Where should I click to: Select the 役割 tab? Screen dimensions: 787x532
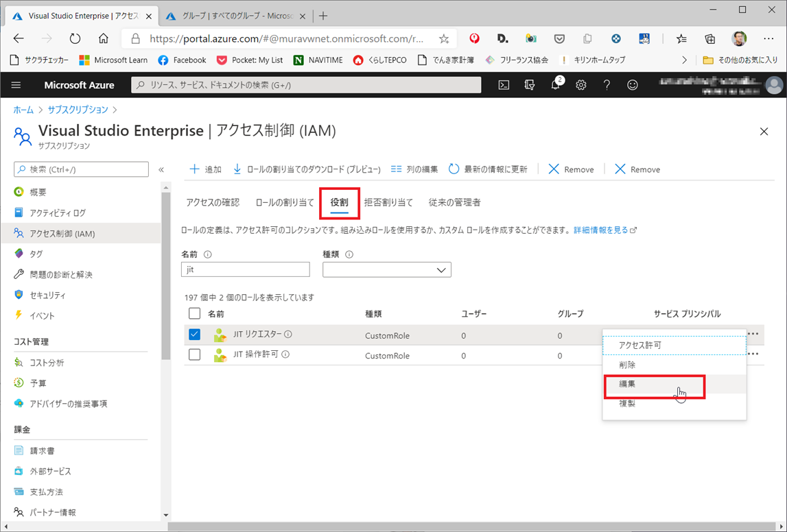[x=339, y=202]
